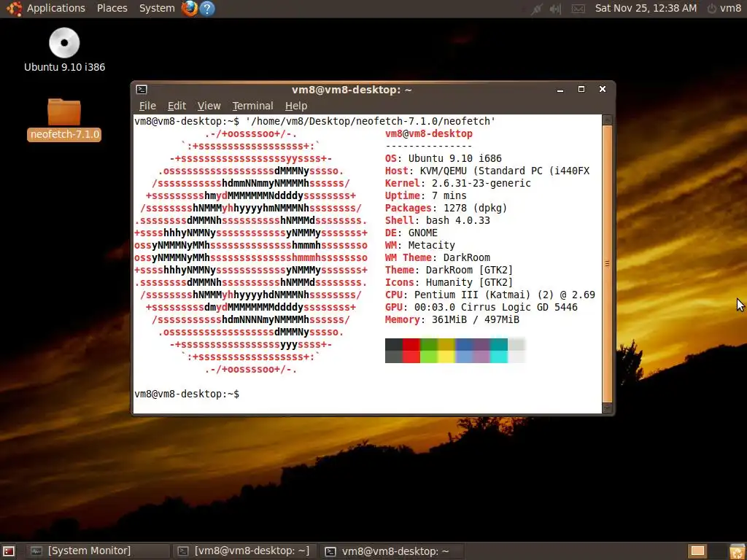Minimize the terminal window
This screenshot has width=747, height=560.
tap(560, 90)
